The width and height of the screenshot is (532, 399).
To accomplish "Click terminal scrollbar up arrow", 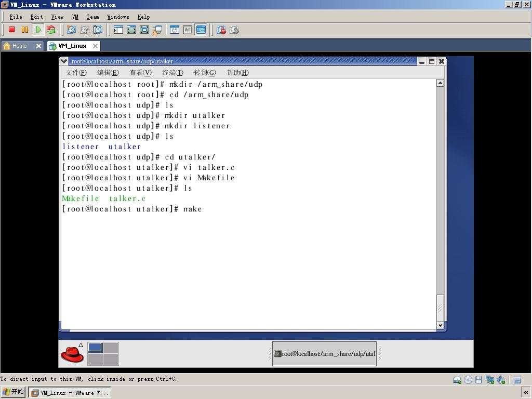I will (x=440, y=83).
